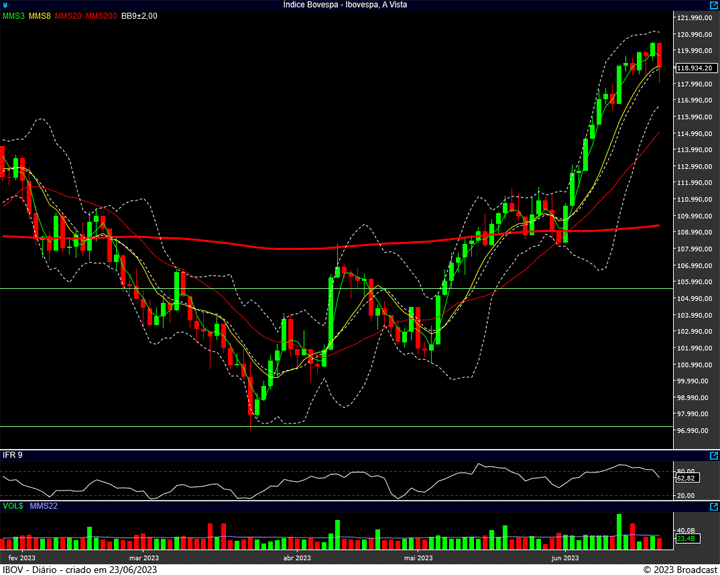720x575 pixels.
Task: Click the MMS200 indicator label
Action: [101, 16]
